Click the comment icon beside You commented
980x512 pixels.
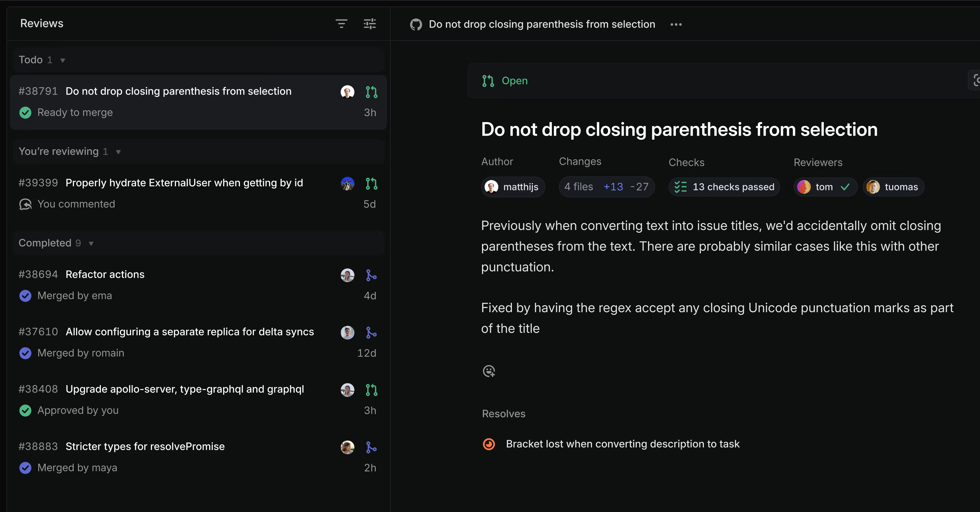pyautogui.click(x=25, y=204)
